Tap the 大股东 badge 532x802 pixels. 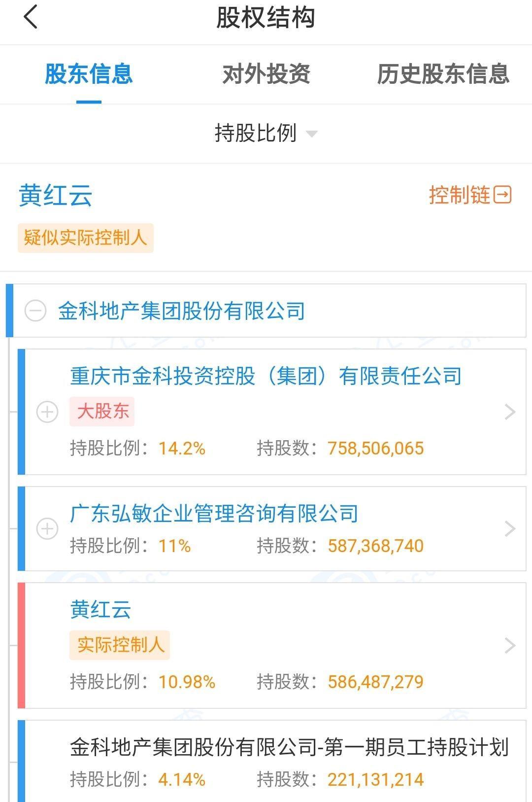click(x=102, y=411)
